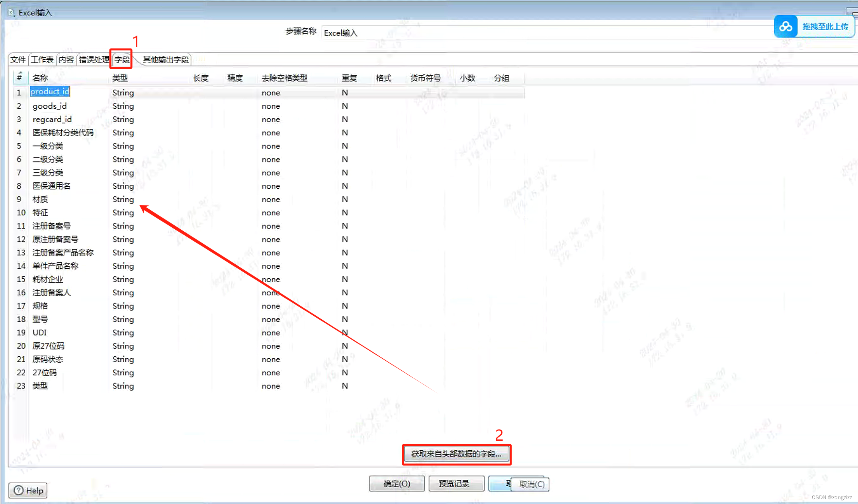Open the 内容 tab

(x=66, y=59)
